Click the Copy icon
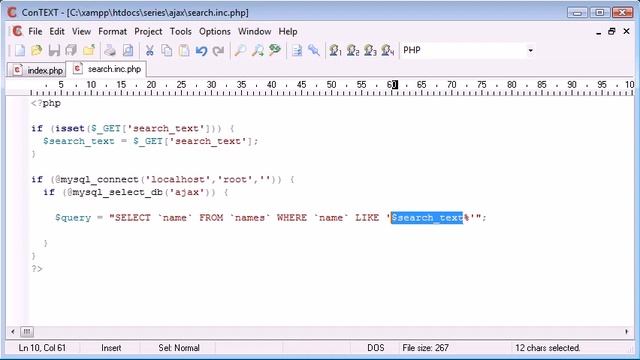 click(x=167, y=51)
